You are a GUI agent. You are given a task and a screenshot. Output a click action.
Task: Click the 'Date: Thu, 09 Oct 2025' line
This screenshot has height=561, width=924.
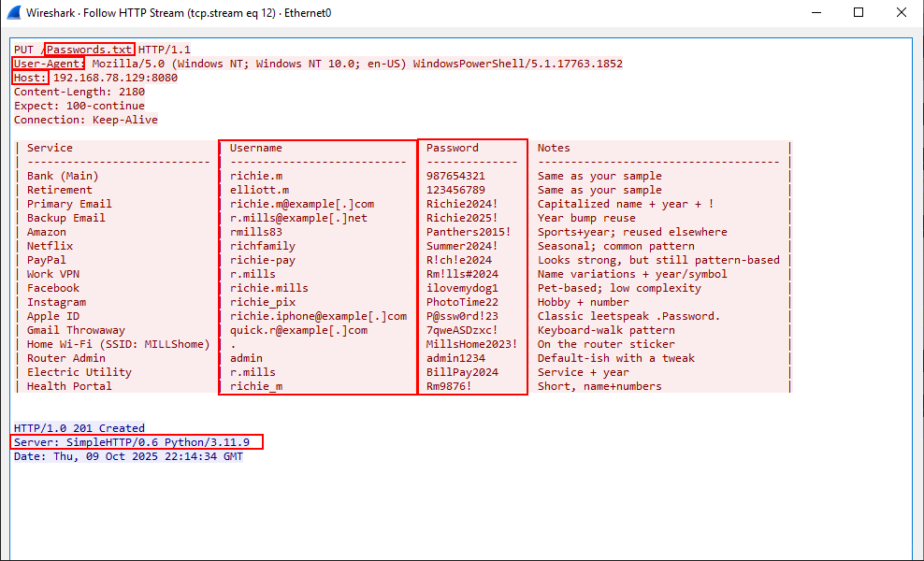point(128,456)
